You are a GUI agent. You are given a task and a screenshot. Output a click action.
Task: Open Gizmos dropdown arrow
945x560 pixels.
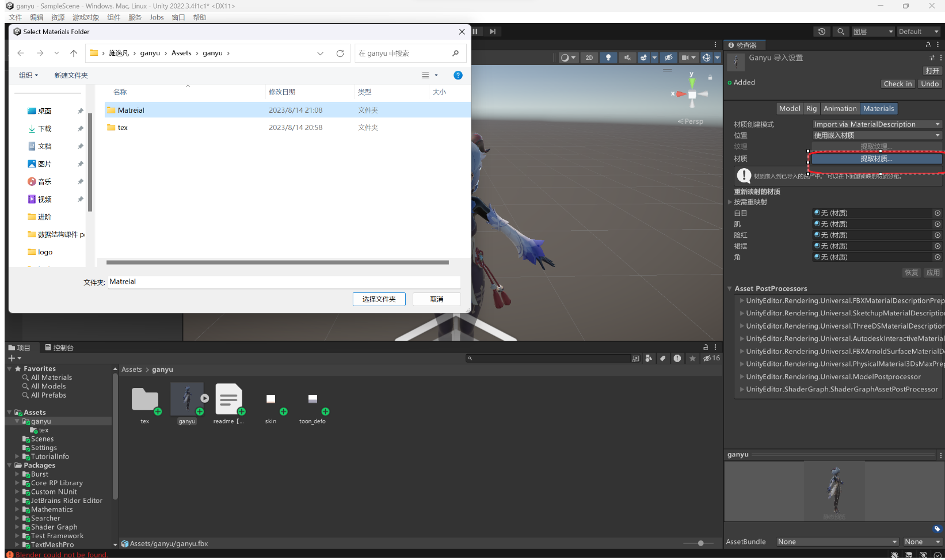pos(717,58)
